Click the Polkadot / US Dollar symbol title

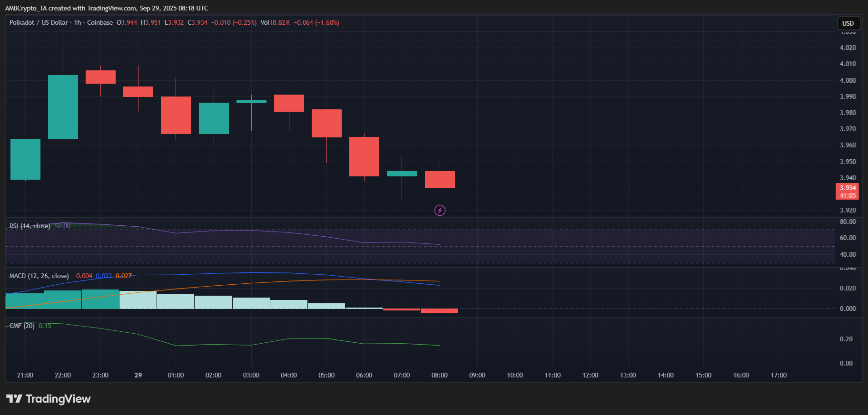[x=39, y=22]
